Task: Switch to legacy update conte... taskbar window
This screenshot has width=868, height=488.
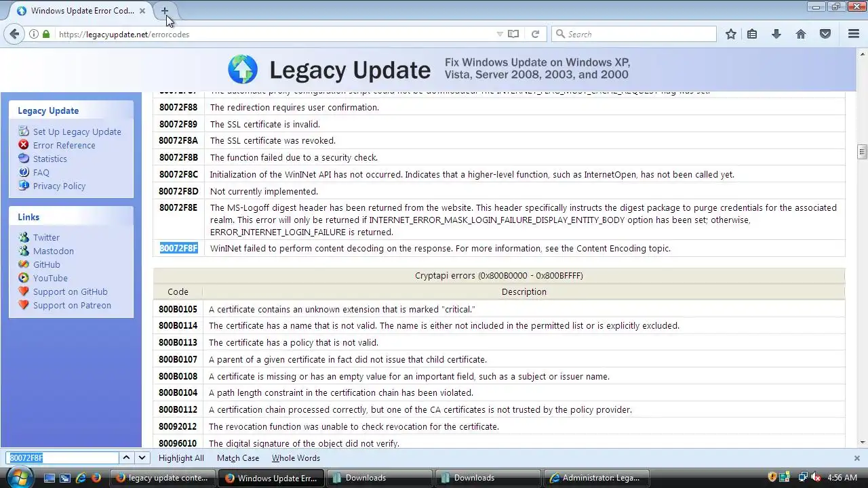Action: [x=163, y=478]
